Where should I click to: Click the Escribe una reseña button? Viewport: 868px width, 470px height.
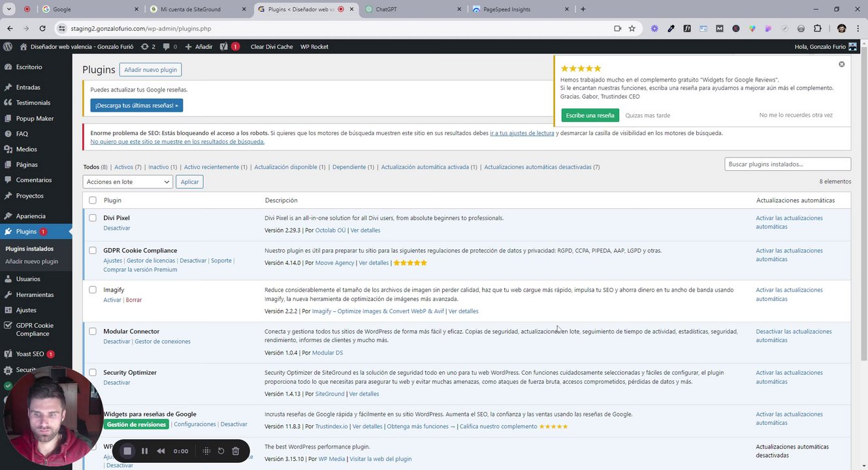[590, 116]
